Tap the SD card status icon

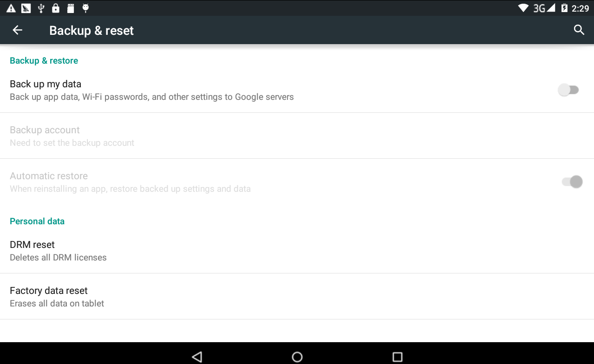[71, 8]
